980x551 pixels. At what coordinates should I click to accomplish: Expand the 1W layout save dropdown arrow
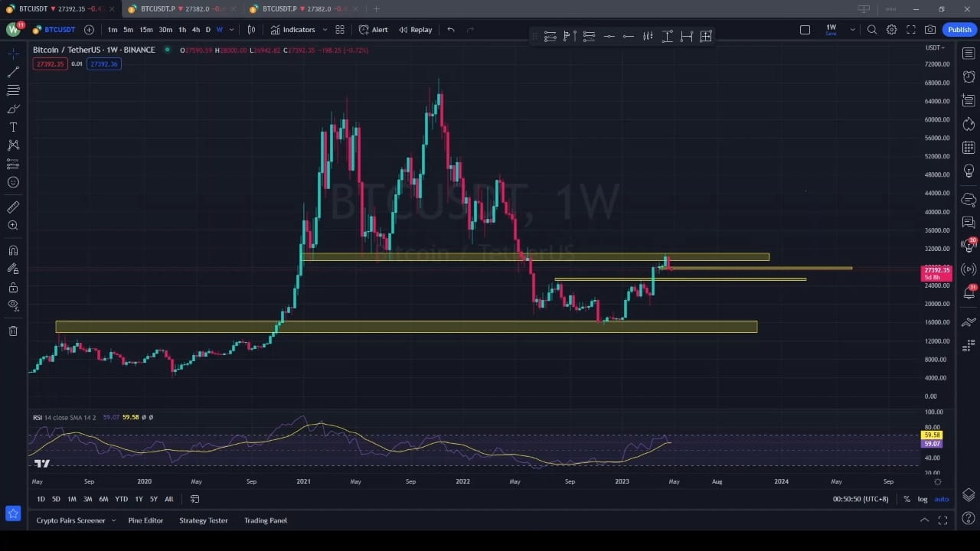[852, 30]
